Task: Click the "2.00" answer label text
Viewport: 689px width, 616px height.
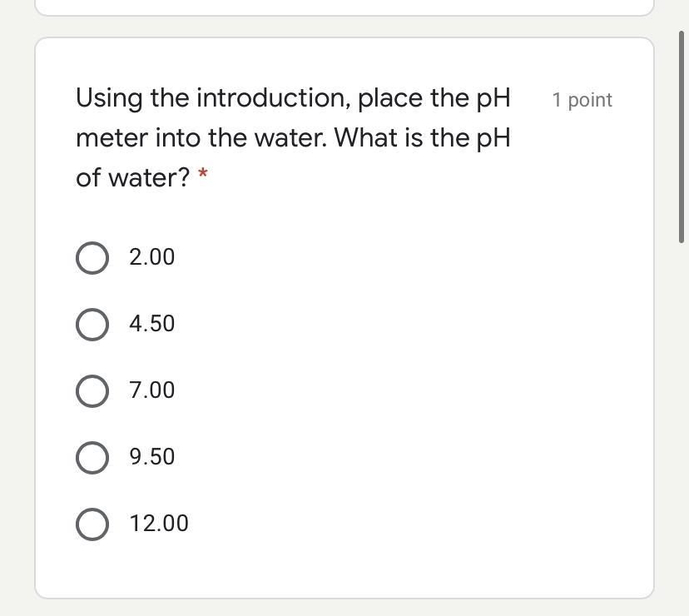Action: 152,257
